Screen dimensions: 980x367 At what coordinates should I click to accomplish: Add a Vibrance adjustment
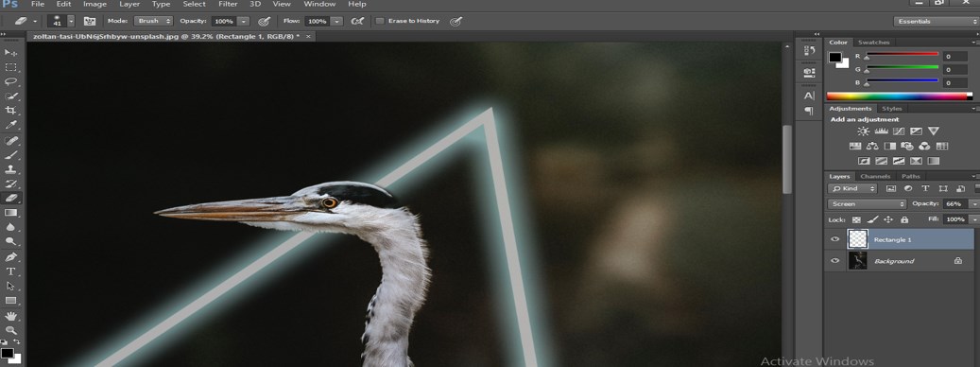(x=933, y=131)
